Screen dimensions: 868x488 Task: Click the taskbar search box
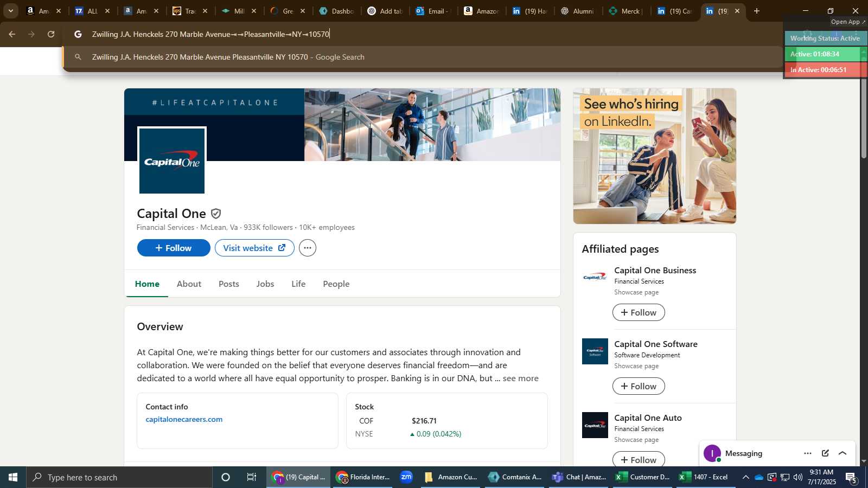(119, 477)
